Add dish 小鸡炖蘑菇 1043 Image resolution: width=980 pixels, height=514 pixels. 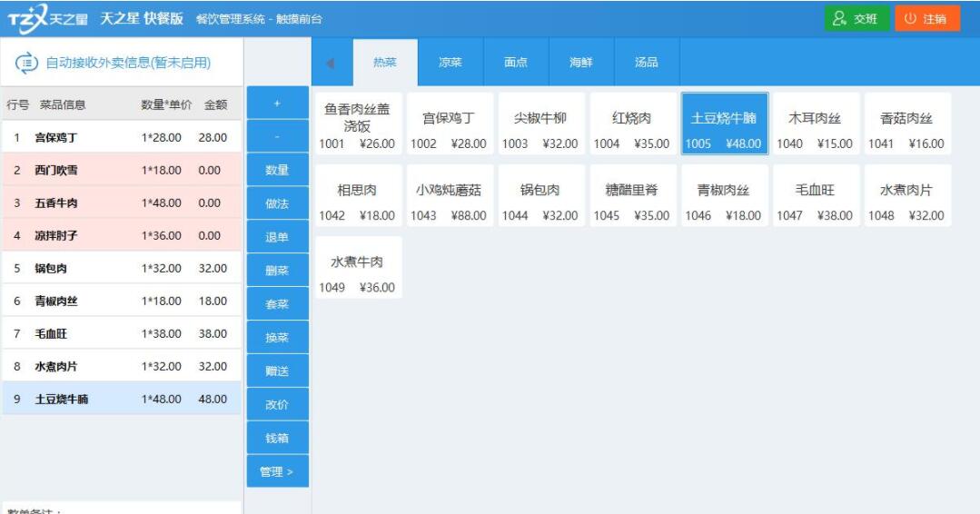coord(450,195)
